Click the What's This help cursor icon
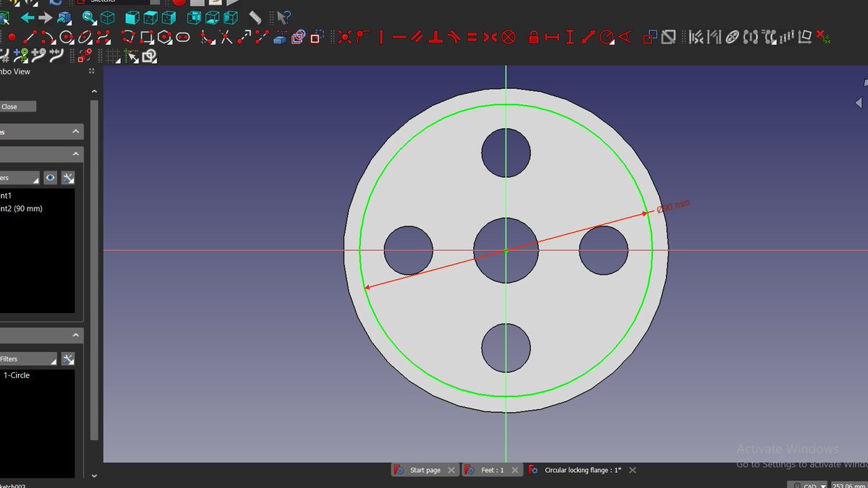868x488 pixels. pyautogui.click(x=283, y=17)
